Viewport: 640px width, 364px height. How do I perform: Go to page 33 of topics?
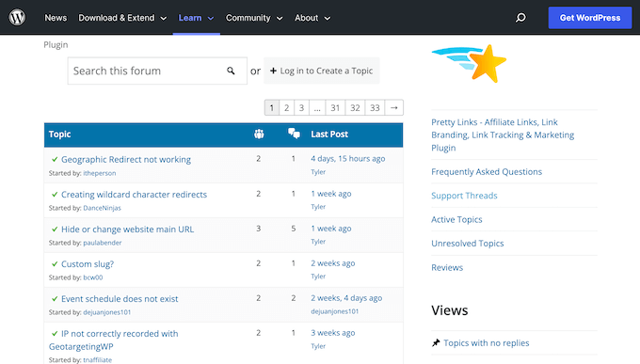pos(375,108)
